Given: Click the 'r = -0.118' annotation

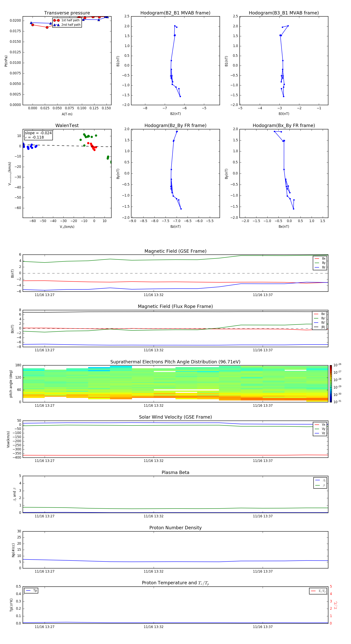Looking at the screenshot, I should (x=35, y=137).
